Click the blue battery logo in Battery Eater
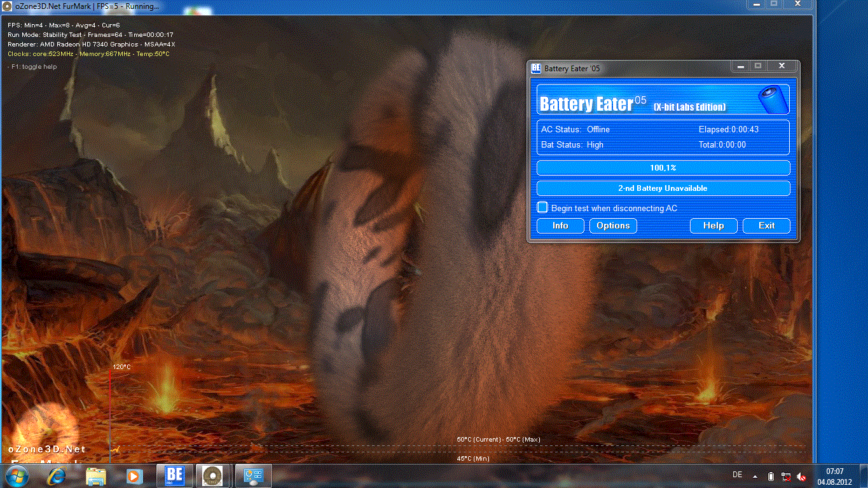 tap(773, 99)
